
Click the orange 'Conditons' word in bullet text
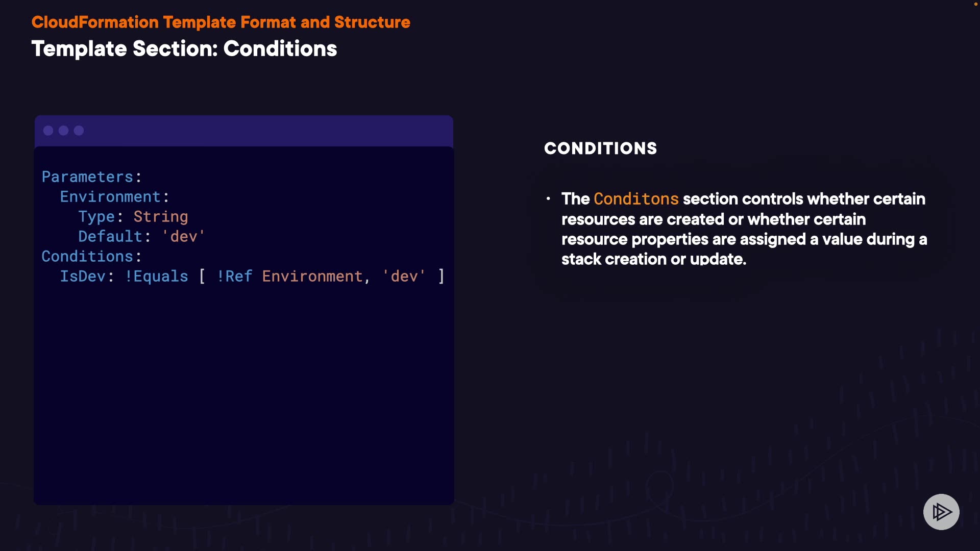click(636, 198)
